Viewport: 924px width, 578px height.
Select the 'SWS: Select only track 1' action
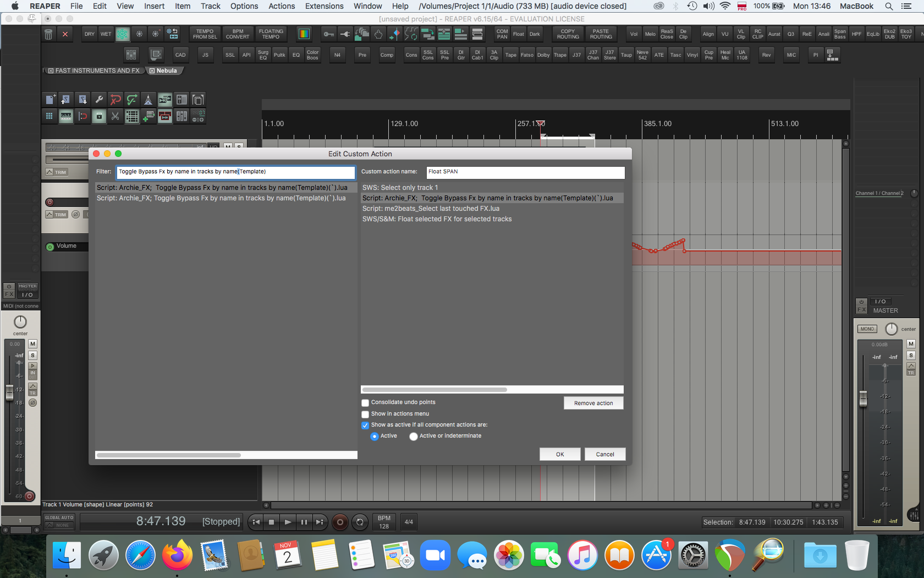(492, 188)
